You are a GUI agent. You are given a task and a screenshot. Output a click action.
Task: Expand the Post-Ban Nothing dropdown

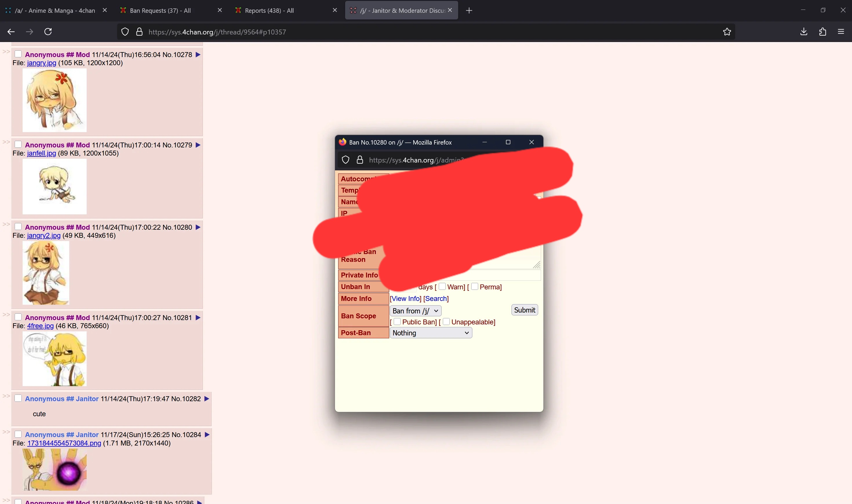431,333
